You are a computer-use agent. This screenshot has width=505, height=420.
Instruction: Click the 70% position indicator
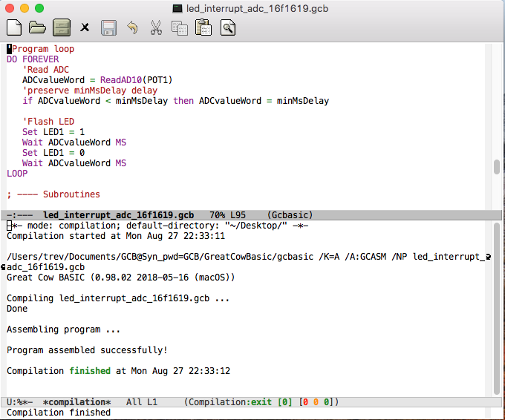pos(218,215)
